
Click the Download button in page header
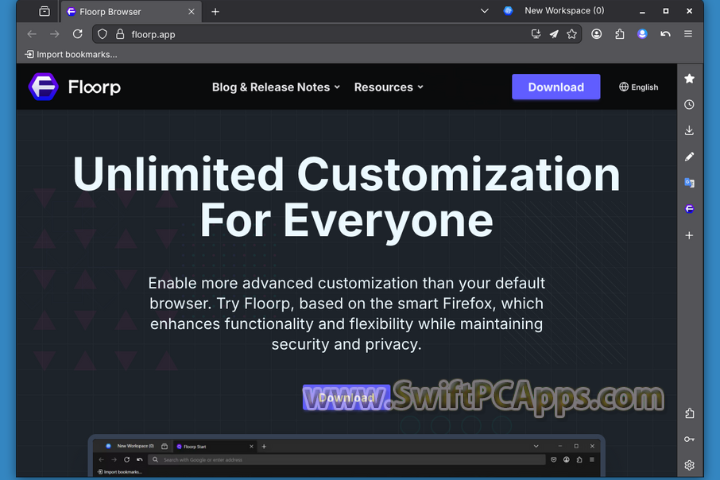tap(556, 87)
